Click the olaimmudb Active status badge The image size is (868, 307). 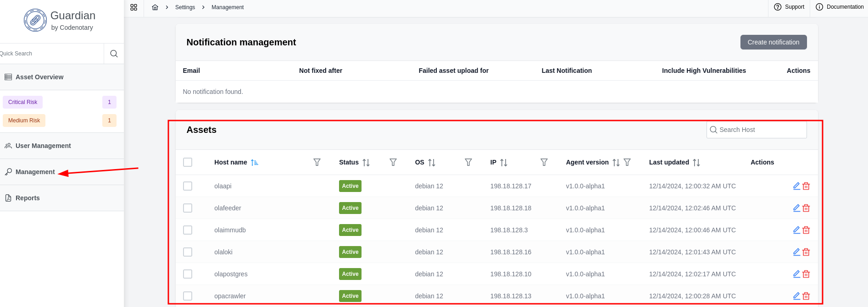(350, 230)
